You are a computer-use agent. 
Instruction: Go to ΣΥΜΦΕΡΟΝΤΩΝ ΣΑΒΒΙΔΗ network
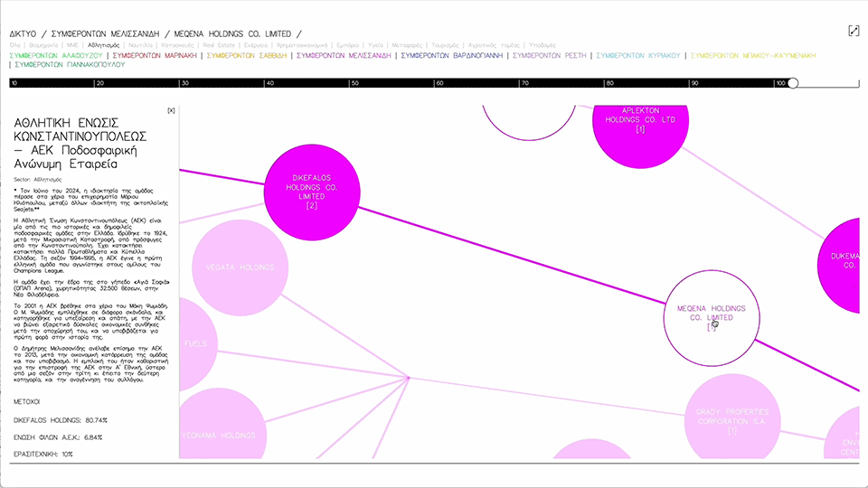click(x=247, y=55)
